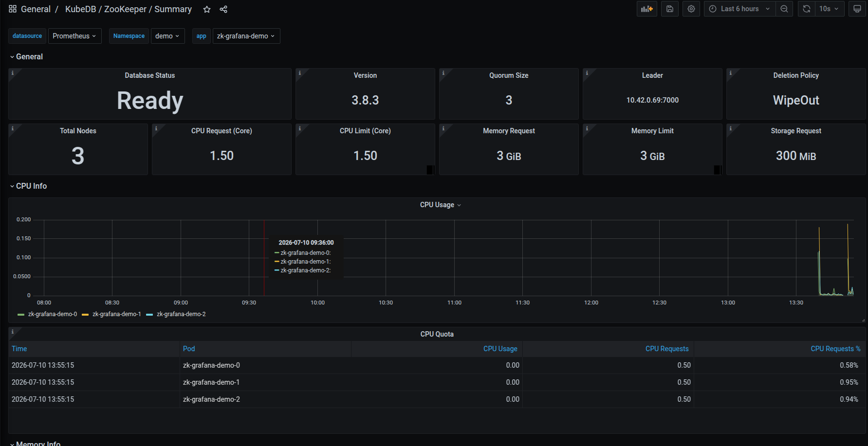Screen dimensions: 868x446
Task: Show info for Version panel
Action: (x=300, y=73)
